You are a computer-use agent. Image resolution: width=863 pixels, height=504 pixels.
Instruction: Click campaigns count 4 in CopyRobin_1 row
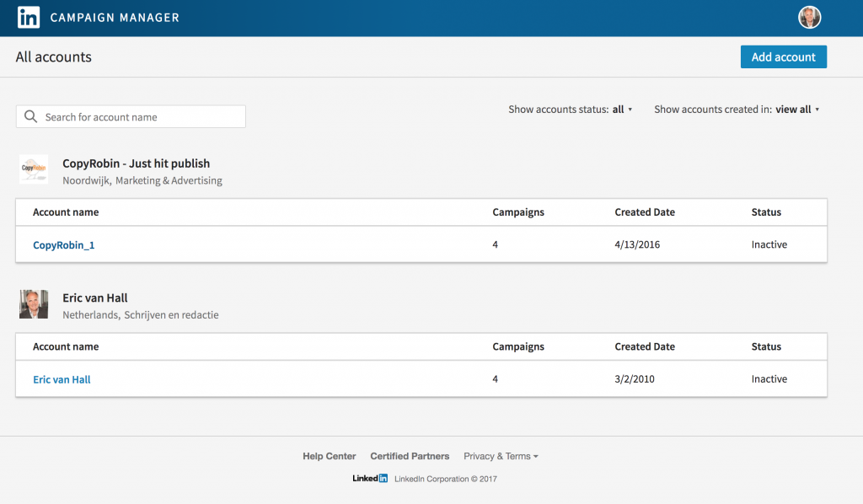pos(496,244)
